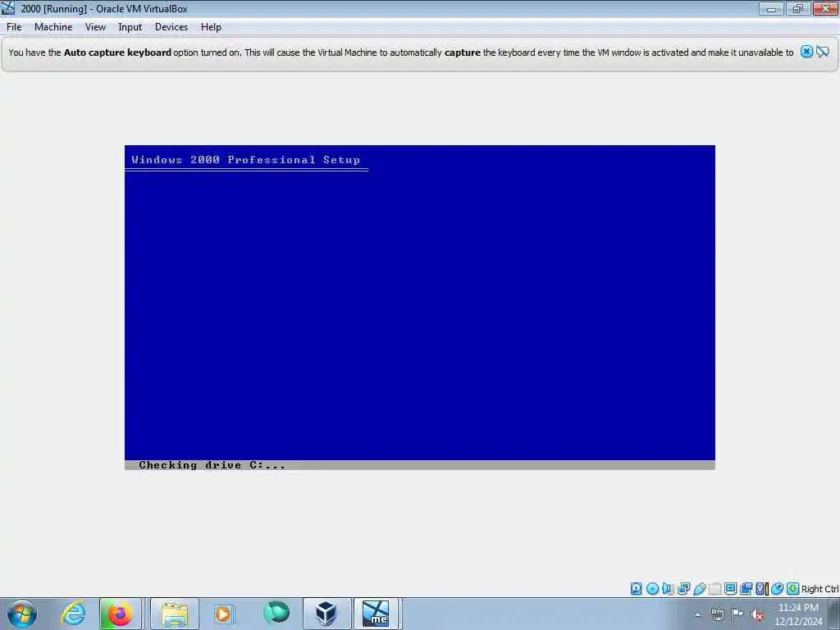Click the Right Ctrl host key label
The height and width of the screenshot is (630, 840).
tap(819, 589)
